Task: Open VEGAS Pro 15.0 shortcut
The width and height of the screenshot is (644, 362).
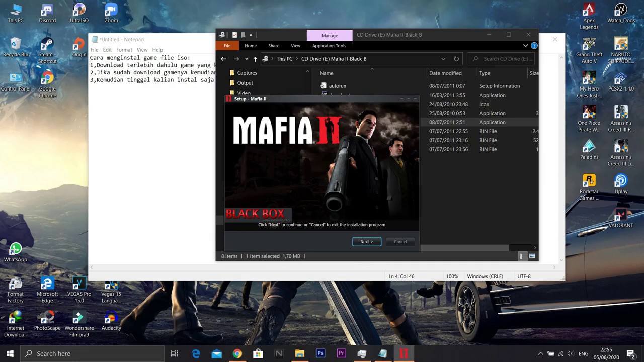Action: coord(79,290)
